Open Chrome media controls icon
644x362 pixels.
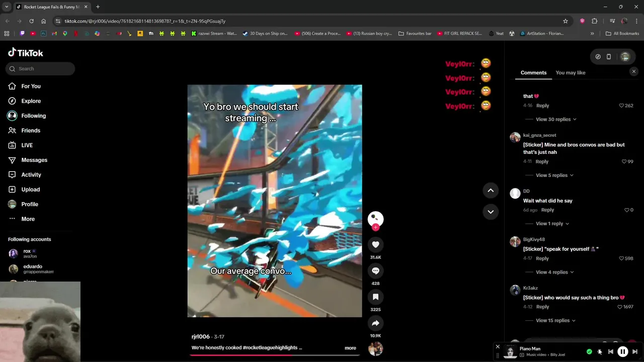pos(612,21)
